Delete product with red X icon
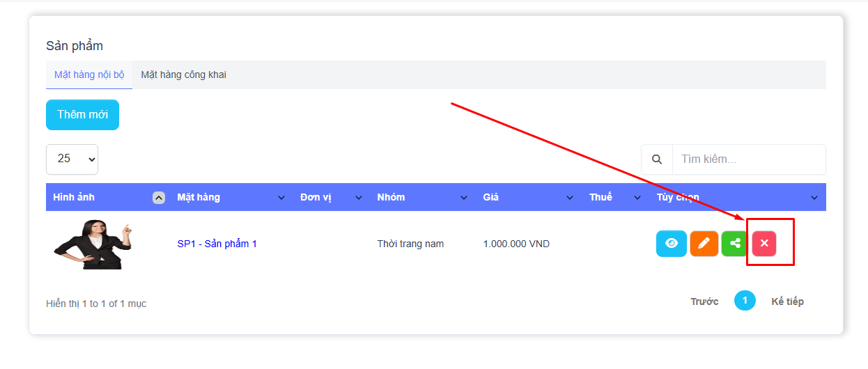This screenshot has height=369, width=868. click(x=764, y=243)
